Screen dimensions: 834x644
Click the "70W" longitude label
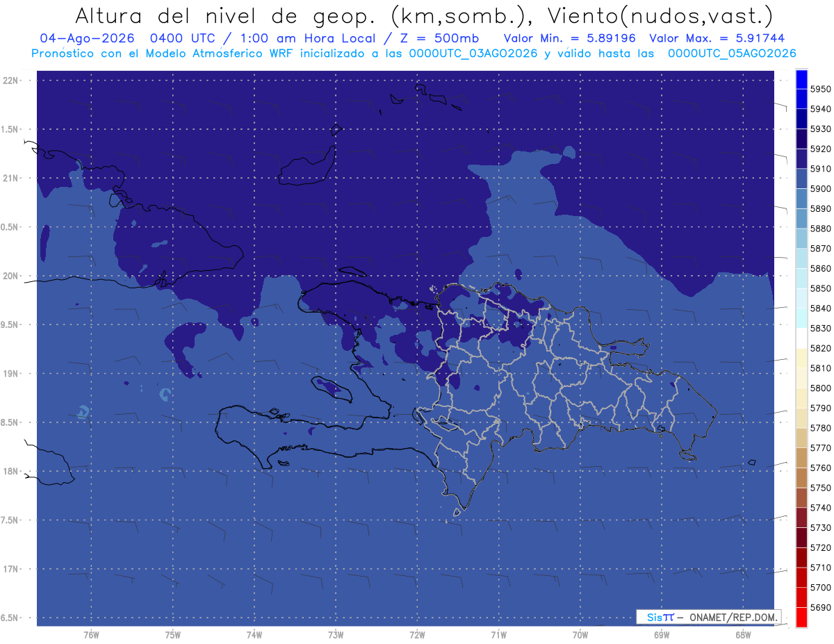click(580, 635)
